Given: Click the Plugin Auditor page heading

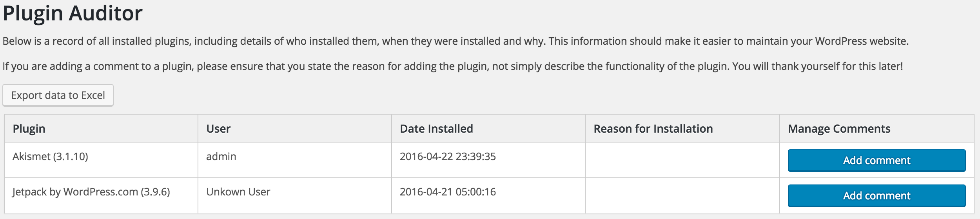Looking at the screenshot, I should tap(73, 13).
